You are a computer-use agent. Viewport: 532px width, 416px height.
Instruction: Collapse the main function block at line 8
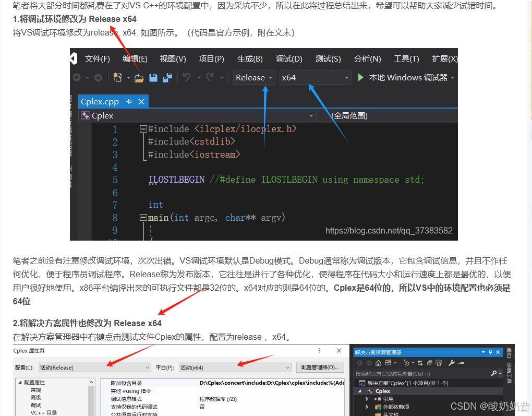click(x=143, y=218)
